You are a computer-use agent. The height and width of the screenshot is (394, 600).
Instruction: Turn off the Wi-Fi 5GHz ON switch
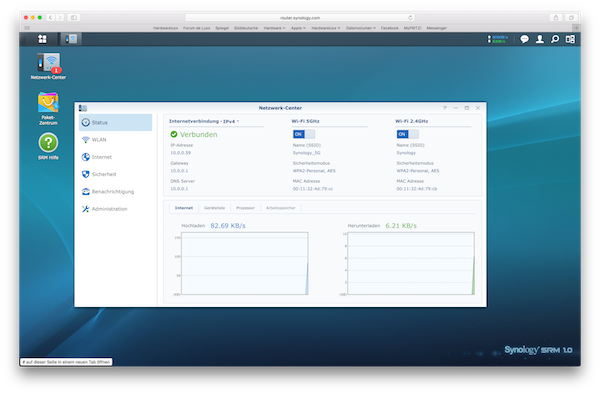point(304,134)
